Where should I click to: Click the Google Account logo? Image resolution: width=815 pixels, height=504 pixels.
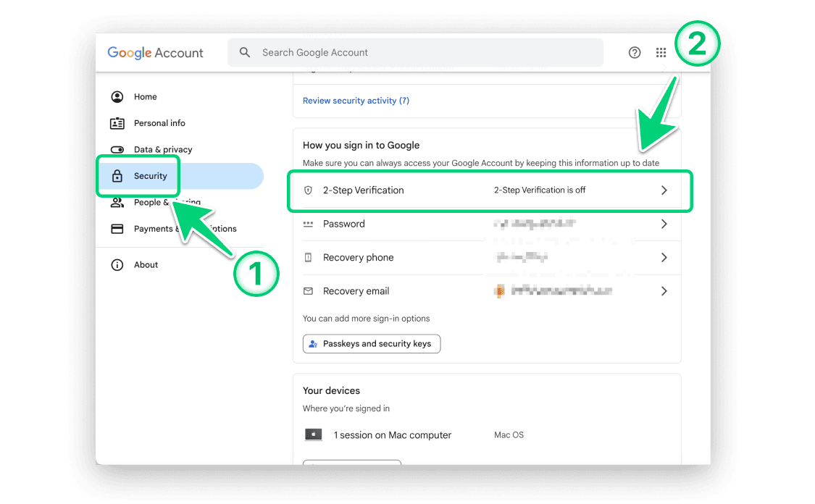coord(155,53)
